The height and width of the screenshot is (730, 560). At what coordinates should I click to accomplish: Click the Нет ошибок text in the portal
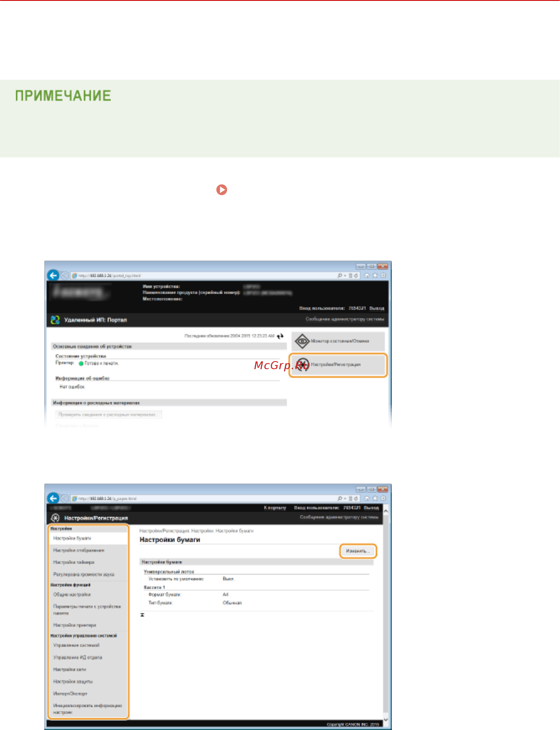coord(73,386)
